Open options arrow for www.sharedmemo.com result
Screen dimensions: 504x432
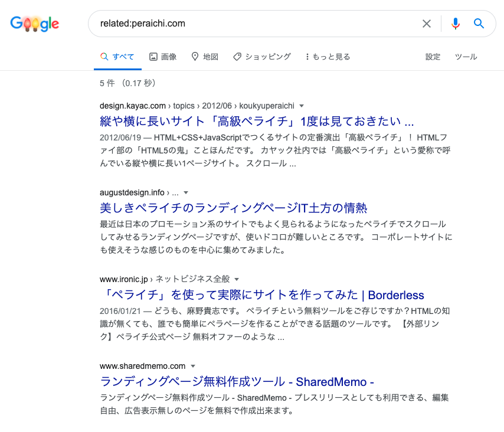coord(193,366)
